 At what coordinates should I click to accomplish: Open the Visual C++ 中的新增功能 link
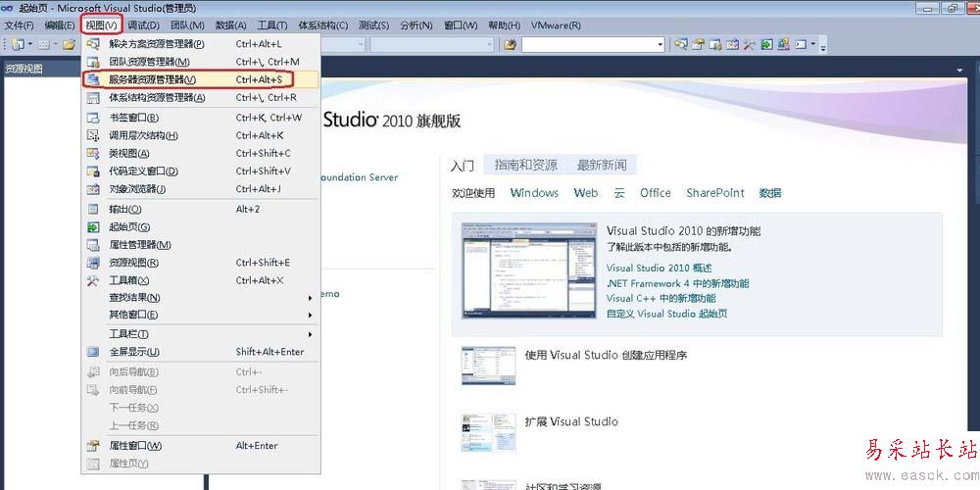(661, 298)
